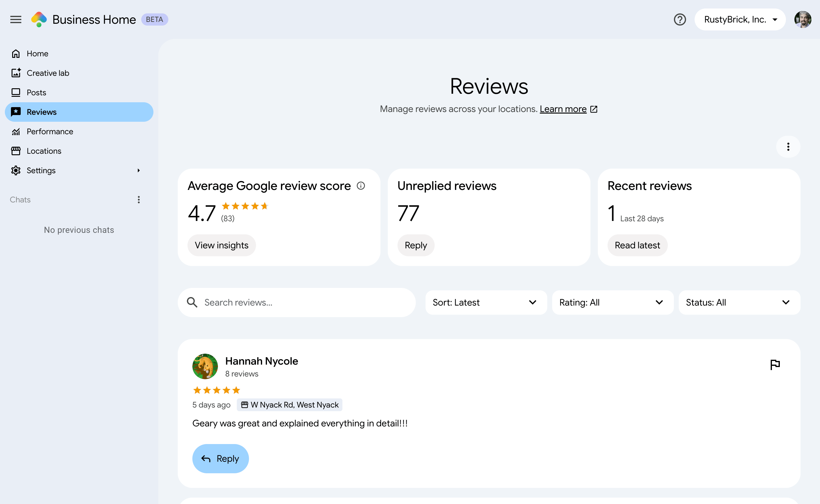Click the Posts laptop icon
Image resolution: width=820 pixels, height=504 pixels.
pos(16,92)
